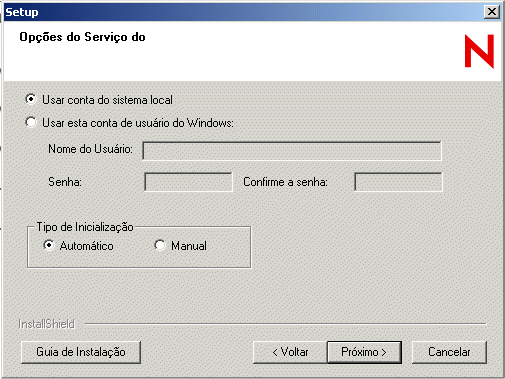505x379 pixels.
Task: Click the 'Senha:' label text
Action: 65,182
